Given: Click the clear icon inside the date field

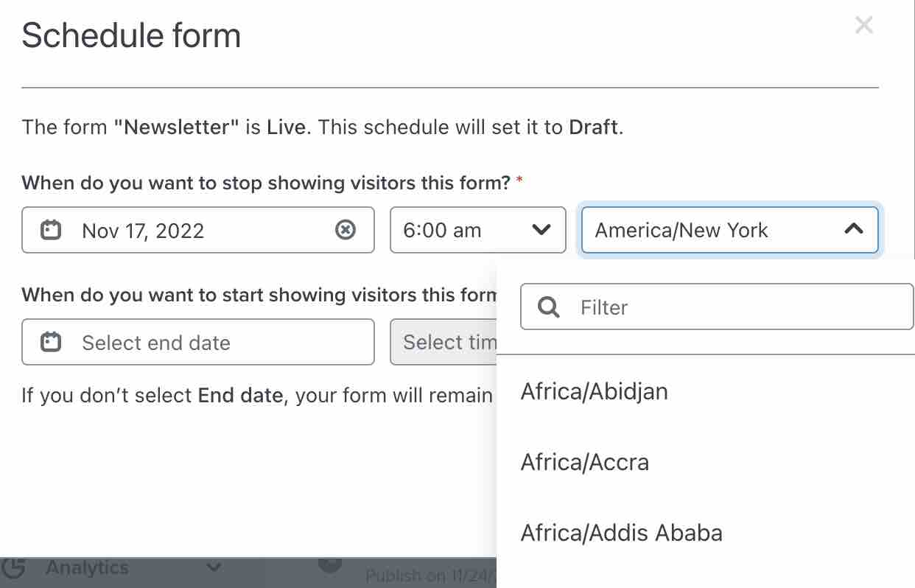Looking at the screenshot, I should 346,230.
